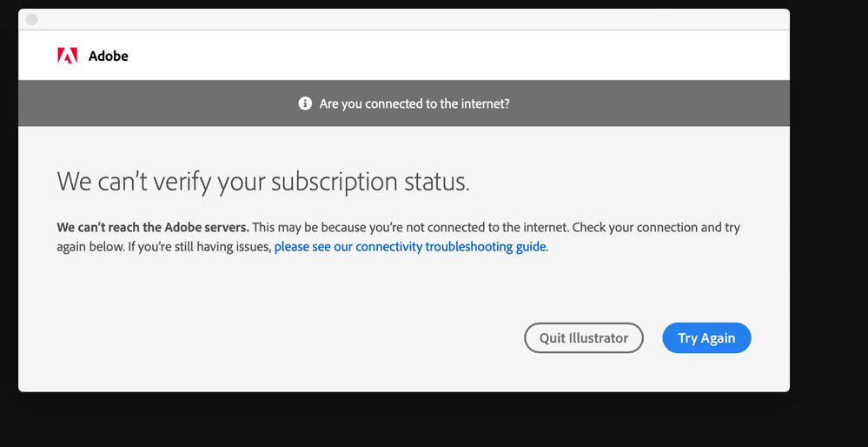Click empty dialog area left of Quit Illustrator

pyautogui.click(x=277, y=338)
